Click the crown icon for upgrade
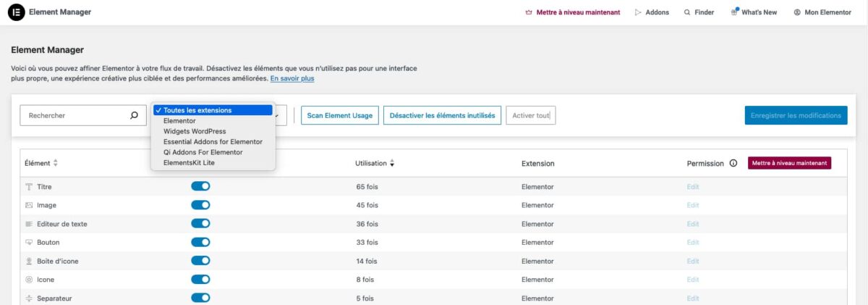868x305 pixels. coord(528,12)
